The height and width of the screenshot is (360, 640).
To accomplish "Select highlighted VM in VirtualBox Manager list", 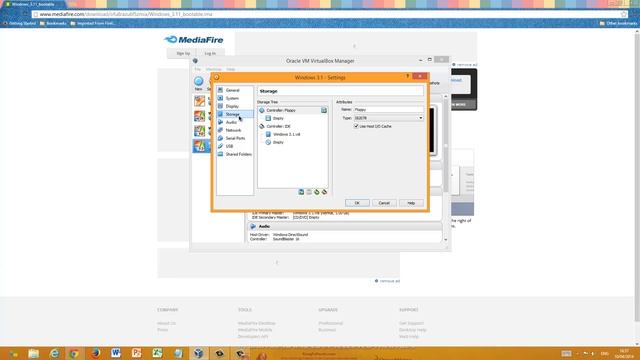I will [x=202, y=146].
